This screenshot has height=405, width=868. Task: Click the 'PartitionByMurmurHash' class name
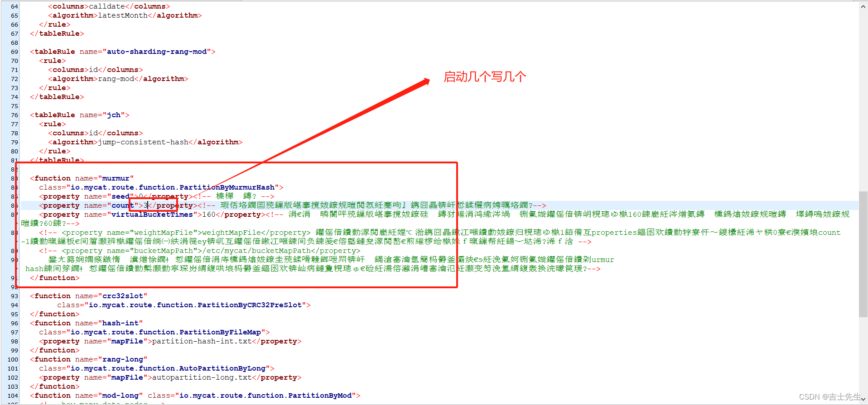click(227, 187)
